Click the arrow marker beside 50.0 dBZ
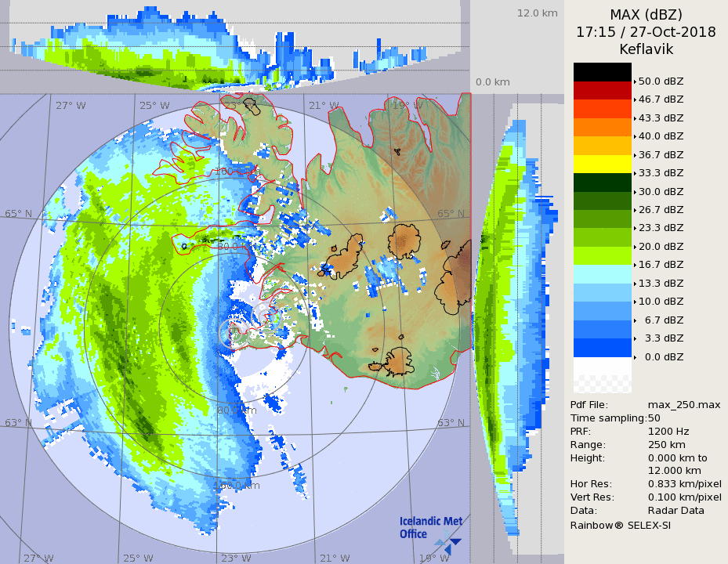 [635, 81]
